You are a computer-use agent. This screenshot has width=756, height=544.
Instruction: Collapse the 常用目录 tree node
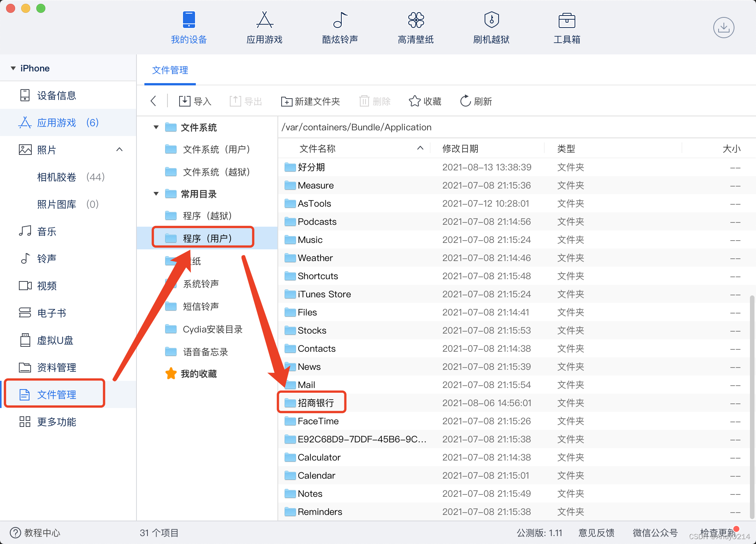pyautogui.click(x=156, y=194)
